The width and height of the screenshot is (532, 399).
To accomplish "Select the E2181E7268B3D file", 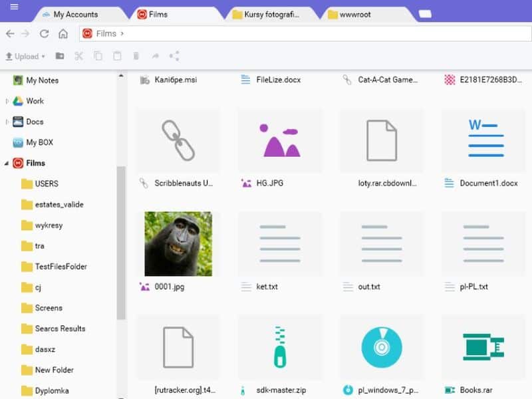I will [x=483, y=80].
